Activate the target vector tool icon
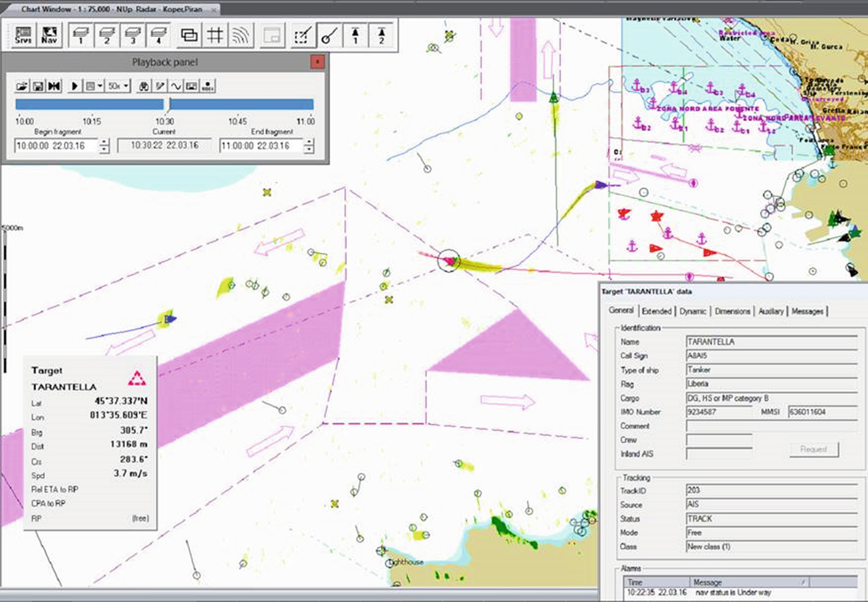Image resolution: width=868 pixels, height=602 pixels. coord(328,35)
